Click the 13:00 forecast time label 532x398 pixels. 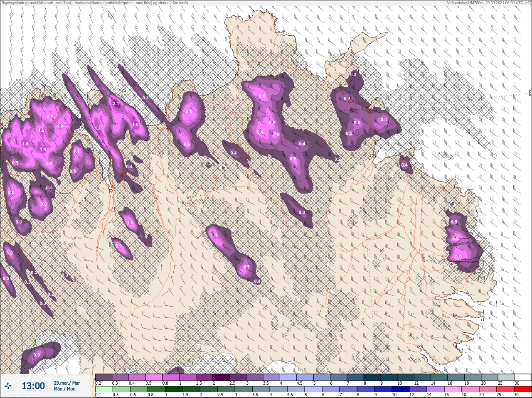[x=33, y=386]
